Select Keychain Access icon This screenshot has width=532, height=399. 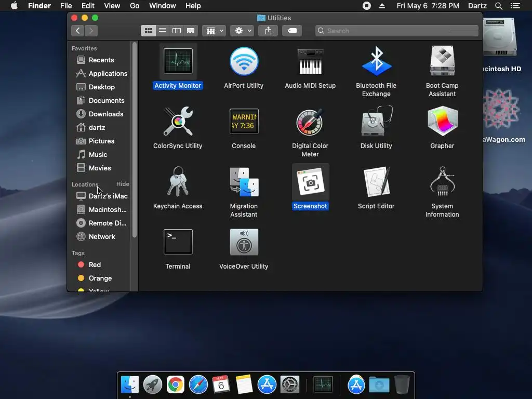(x=178, y=181)
